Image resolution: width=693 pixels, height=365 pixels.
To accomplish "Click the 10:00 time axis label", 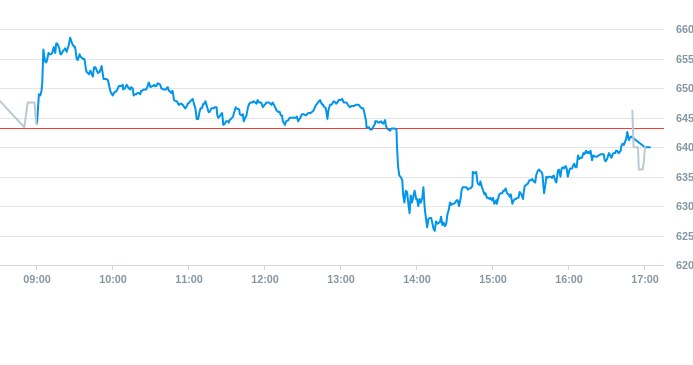I will tap(113, 280).
